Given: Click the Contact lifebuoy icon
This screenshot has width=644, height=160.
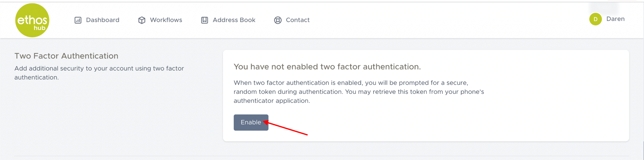Looking at the screenshot, I should coord(278,20).
